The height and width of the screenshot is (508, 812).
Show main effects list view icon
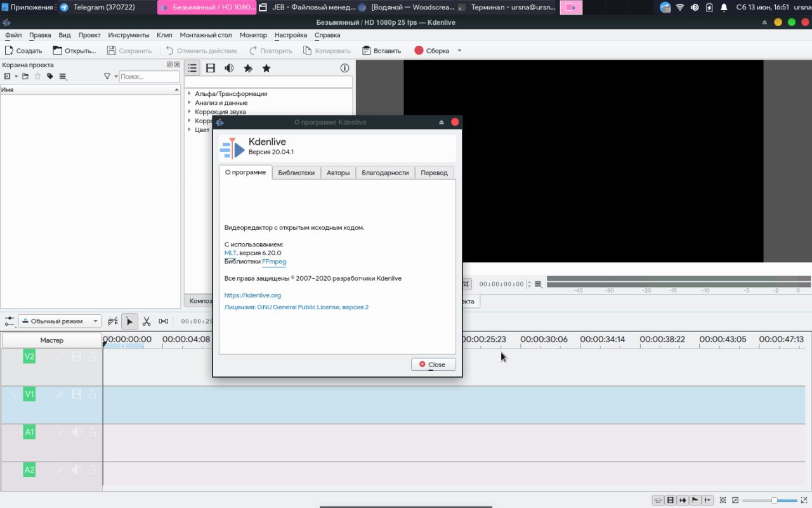[x=193, y=68]
